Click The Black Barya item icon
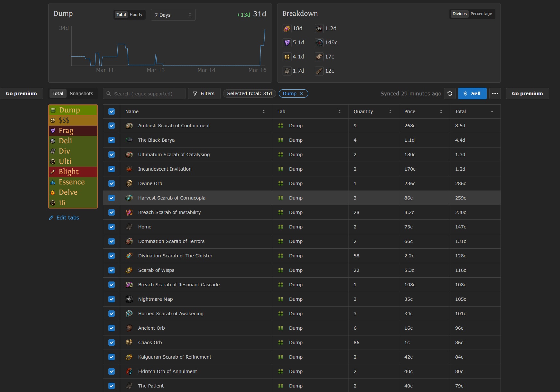 129,140
